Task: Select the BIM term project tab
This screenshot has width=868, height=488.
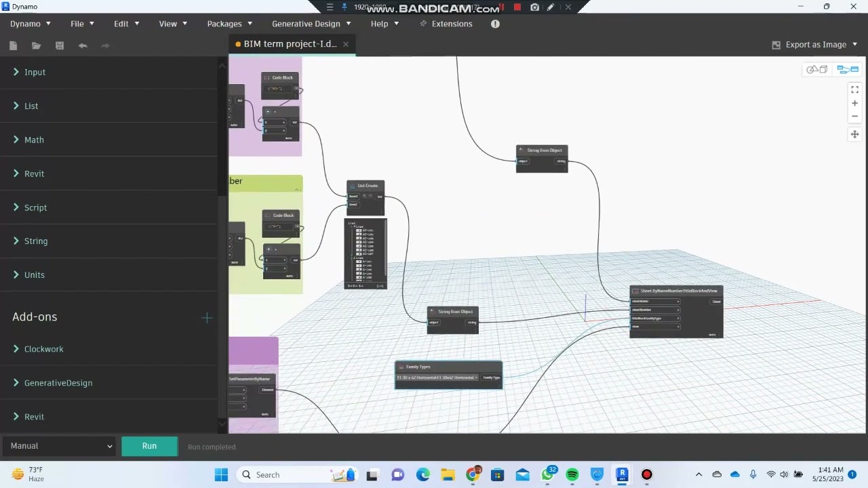Action: click(290, 44)
